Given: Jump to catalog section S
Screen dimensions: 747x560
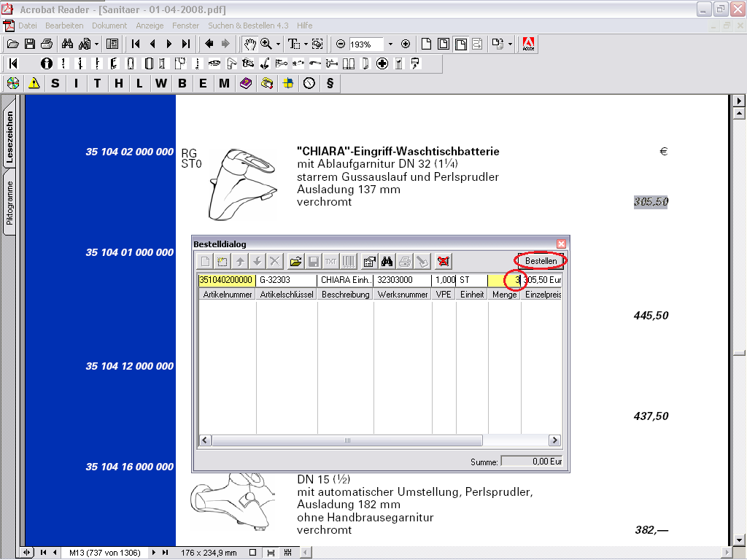Looking at the screenshot, I should [55, 83].
